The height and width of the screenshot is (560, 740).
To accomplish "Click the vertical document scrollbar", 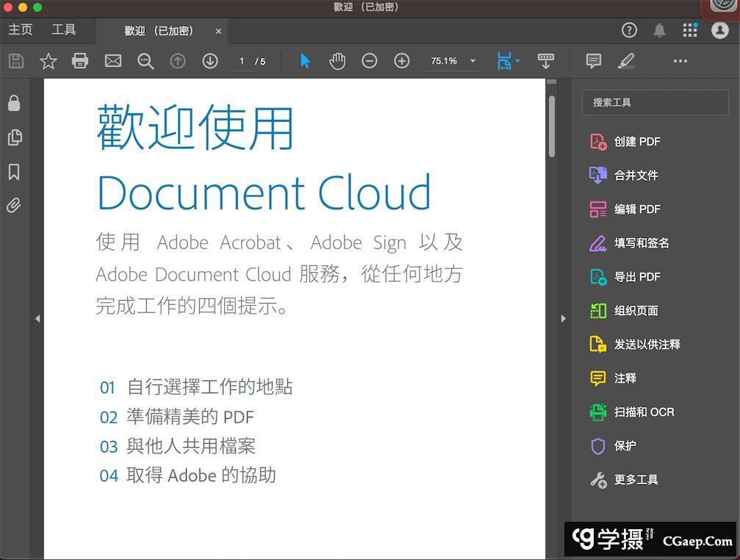I will [x=552, y=126].
